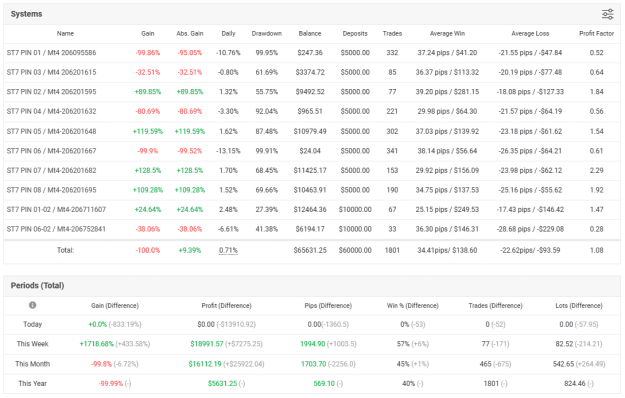Open ST7 PIN 06-02 / Mt4-206752841 system
Screen dimensions: 625x398
(x=56, y=229)
